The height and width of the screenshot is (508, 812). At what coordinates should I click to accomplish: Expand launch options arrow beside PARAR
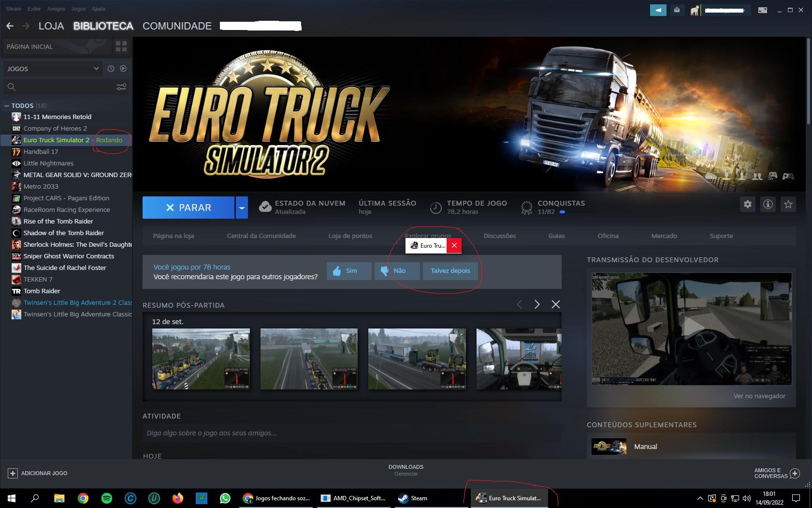[x=242, y=208]
